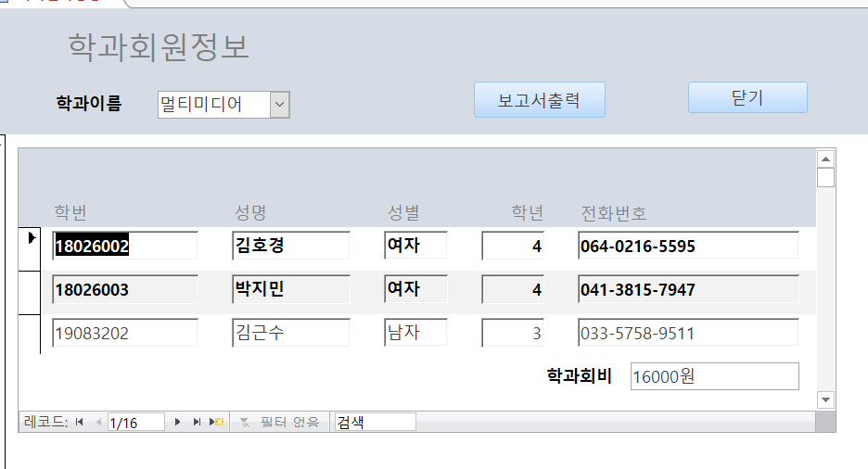Click the 보고서출력 button
Viewport: 868px width, 469px height.
click(539, 100)
